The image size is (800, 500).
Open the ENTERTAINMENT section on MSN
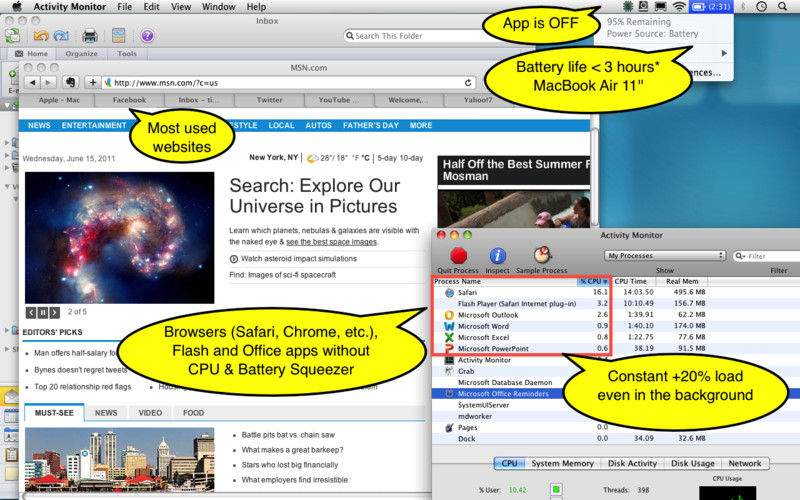point(94,126)
